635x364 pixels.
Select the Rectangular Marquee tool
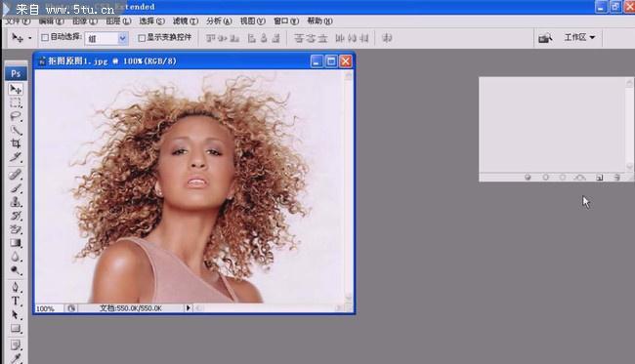coord(16,103)
